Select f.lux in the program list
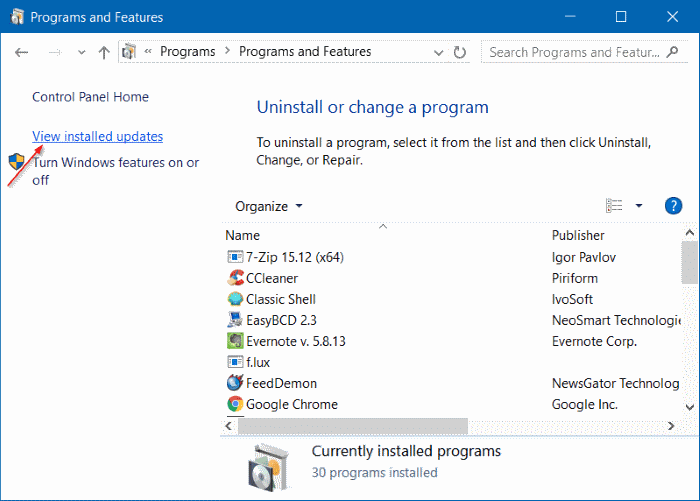 [258, 362]
